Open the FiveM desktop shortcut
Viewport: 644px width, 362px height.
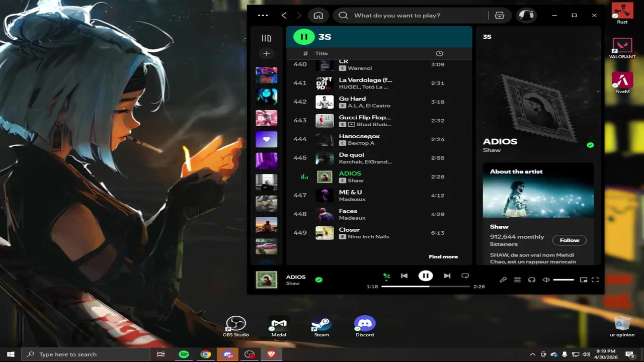622,83
